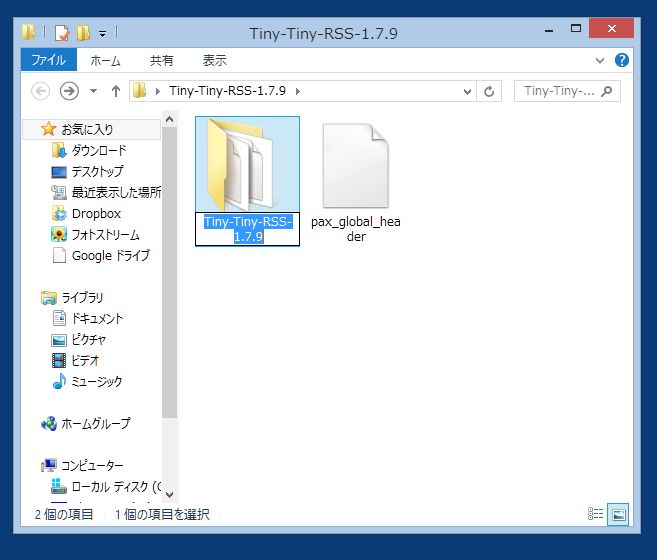
Task: Open the recent locations dropdown arrow
Action: click(93, 91)
